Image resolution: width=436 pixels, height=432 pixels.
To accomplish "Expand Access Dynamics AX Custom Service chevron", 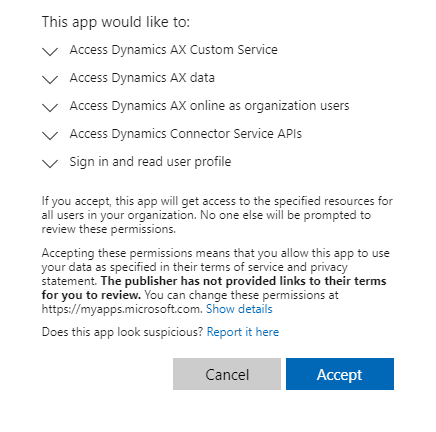I will pyautogui.click(x=50, y=51).
